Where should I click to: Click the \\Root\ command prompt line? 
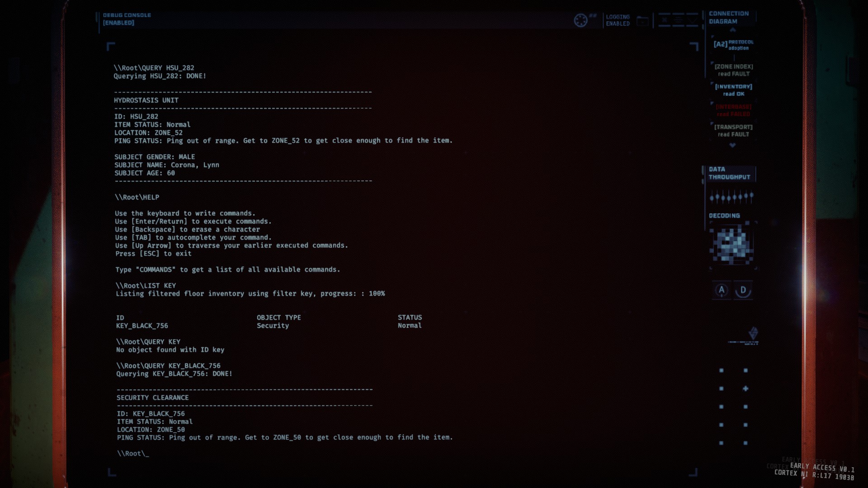133,454
